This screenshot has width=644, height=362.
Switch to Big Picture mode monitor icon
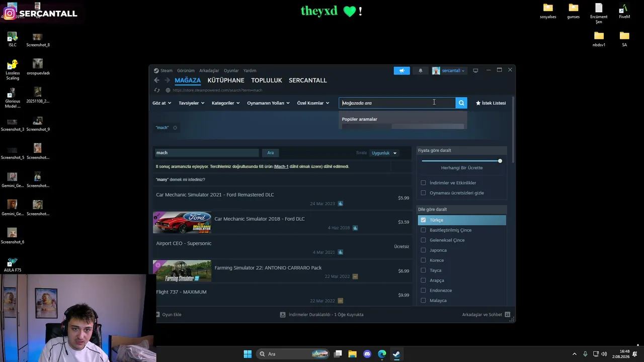pos(475,70)
